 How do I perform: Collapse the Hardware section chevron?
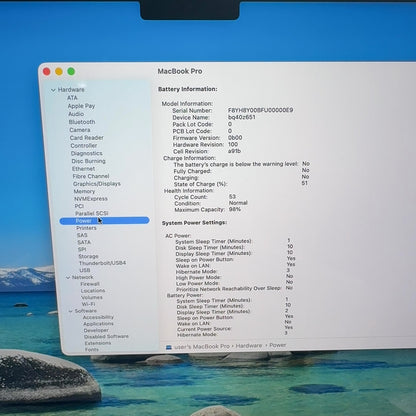point(53,90)
